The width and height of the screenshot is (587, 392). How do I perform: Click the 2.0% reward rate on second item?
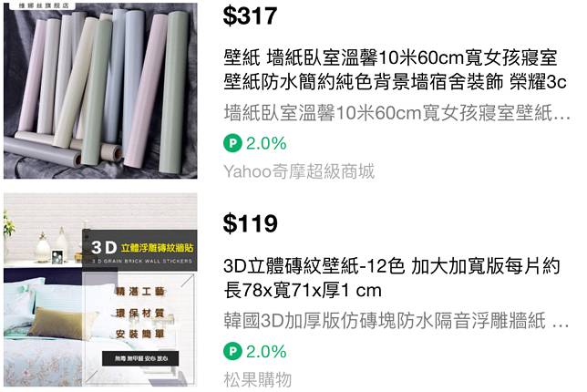(x=266, y=351)
